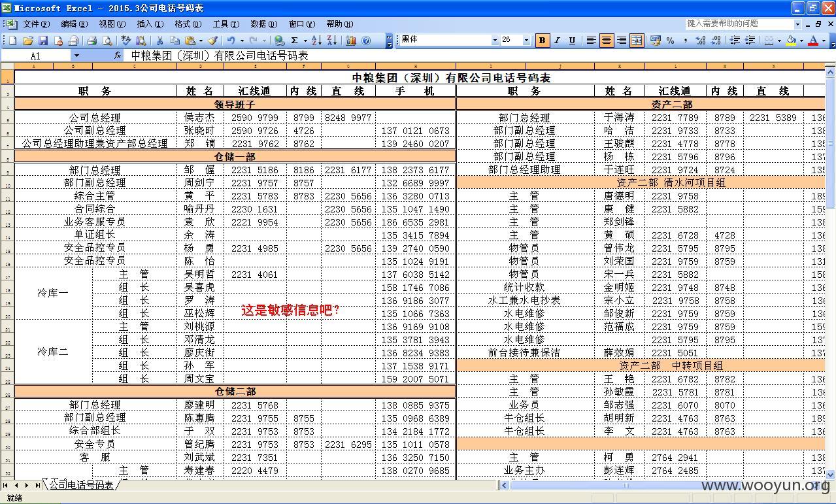Toggle Merge and Center button
Screen dimensions: 836x504
coord(637,41)
